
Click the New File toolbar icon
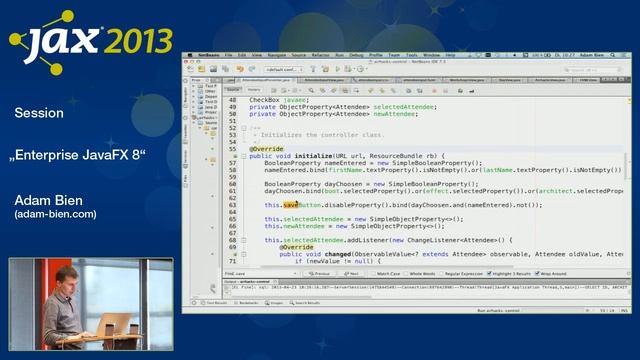(x=191, y=69)
